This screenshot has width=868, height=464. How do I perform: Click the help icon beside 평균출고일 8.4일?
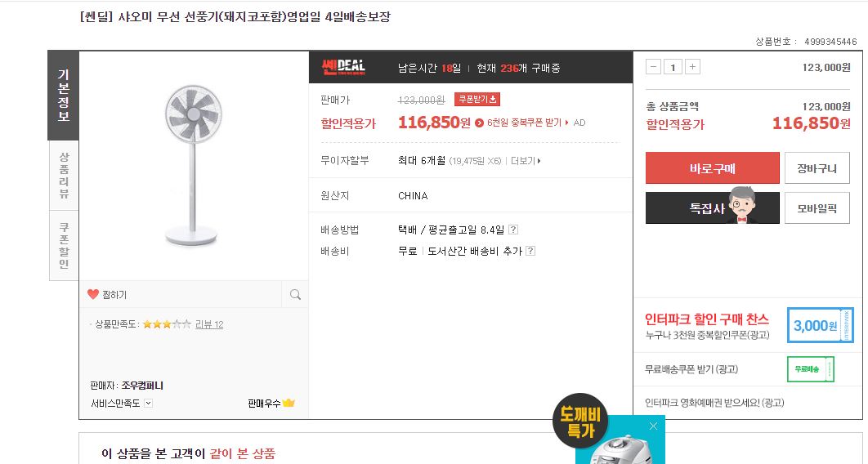513,230
